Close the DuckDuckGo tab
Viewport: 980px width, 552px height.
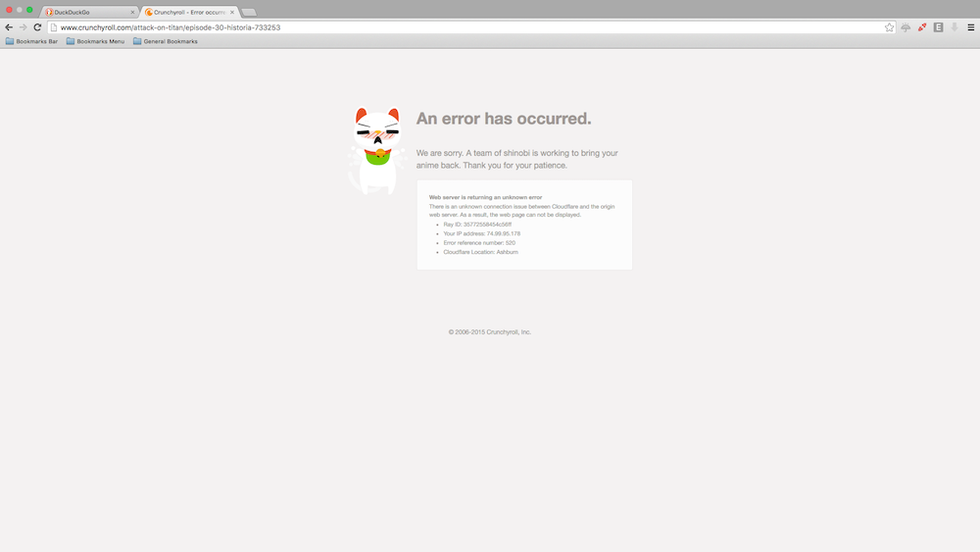coord(132,12)
